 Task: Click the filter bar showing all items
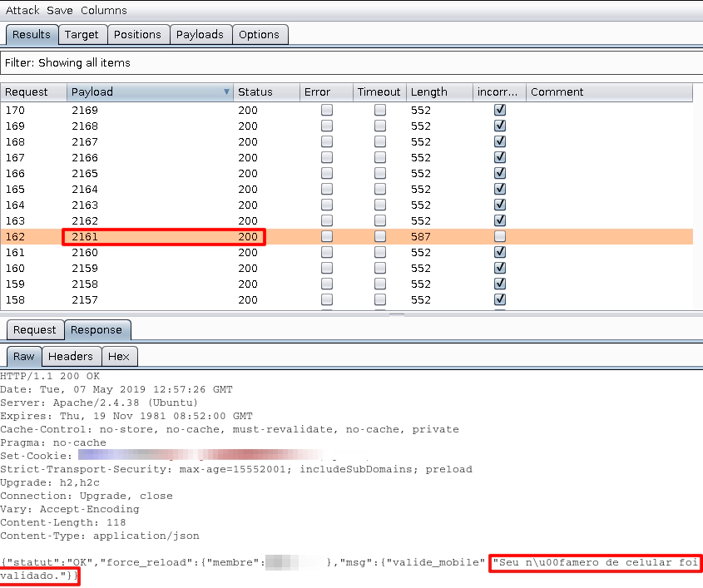(x=349, y=62)
